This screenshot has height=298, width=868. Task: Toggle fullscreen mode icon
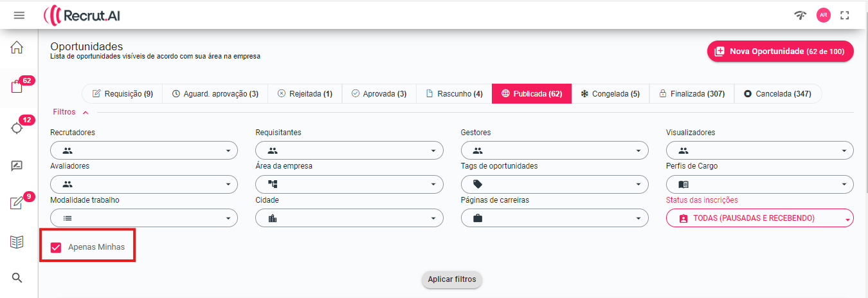845,15
